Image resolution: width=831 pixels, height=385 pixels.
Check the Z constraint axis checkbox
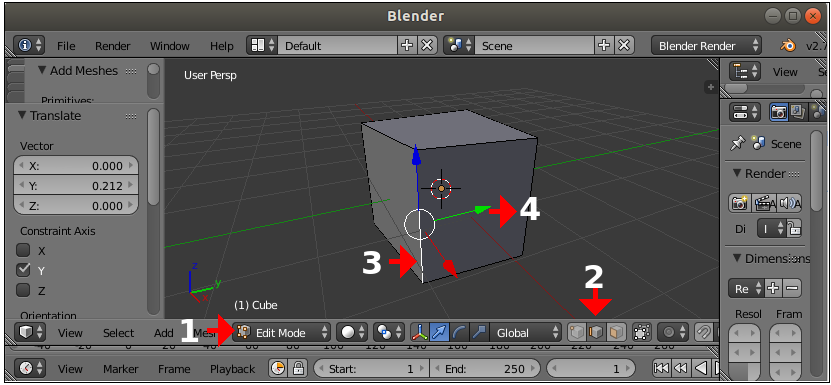(x=23, y=290)
